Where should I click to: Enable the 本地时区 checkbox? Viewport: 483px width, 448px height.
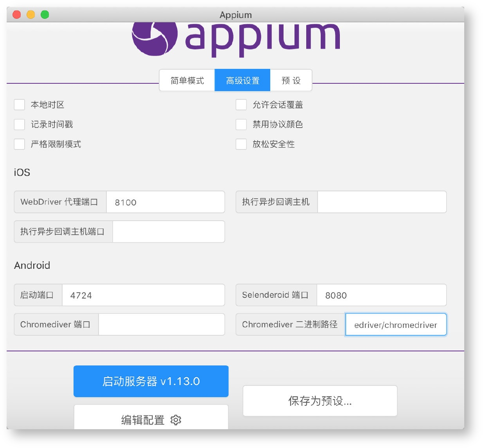20,105
